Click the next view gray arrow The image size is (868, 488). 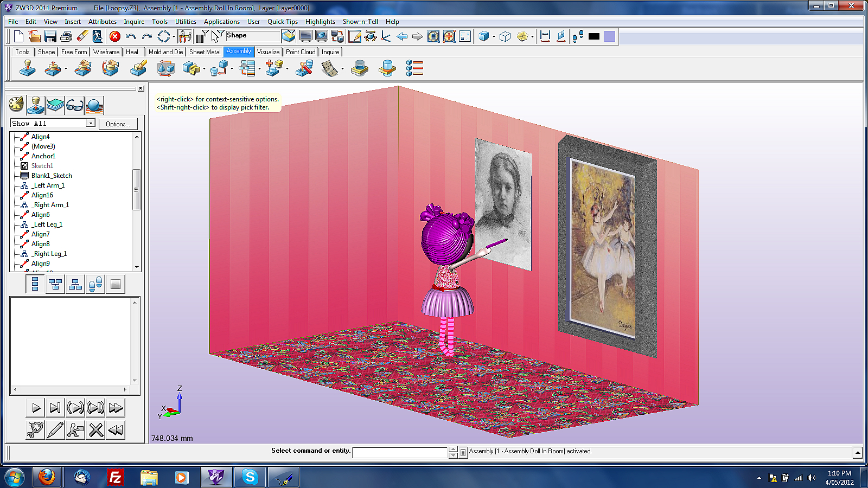(417, 36)
